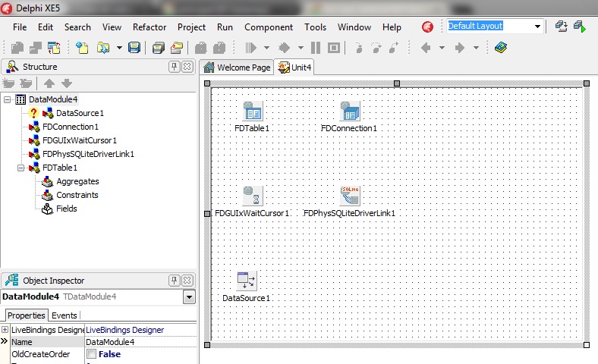Pin the Object Inspector panel

[x=175, y=280]
